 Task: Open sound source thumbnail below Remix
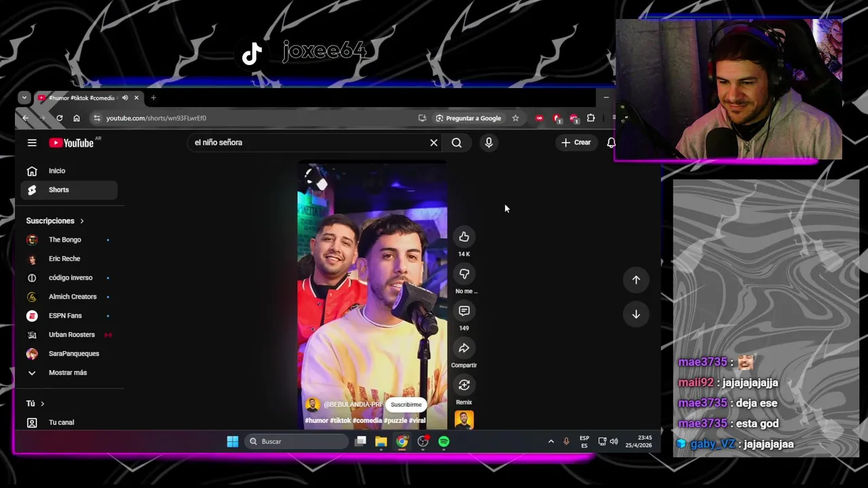tap(464, 420)
